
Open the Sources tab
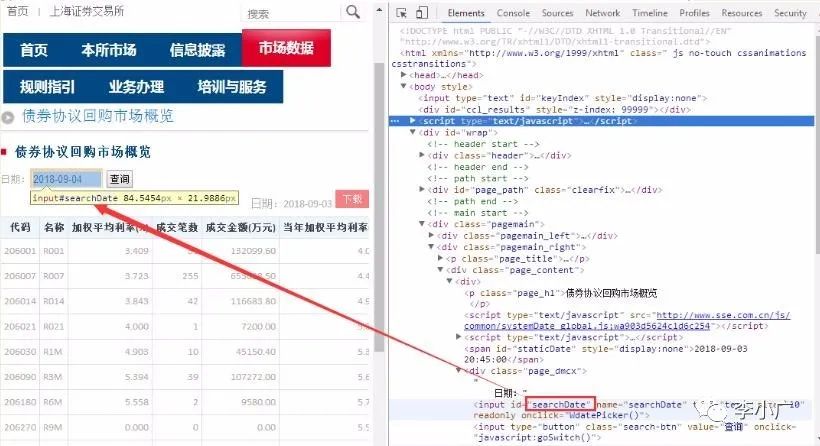pos(557,13)
